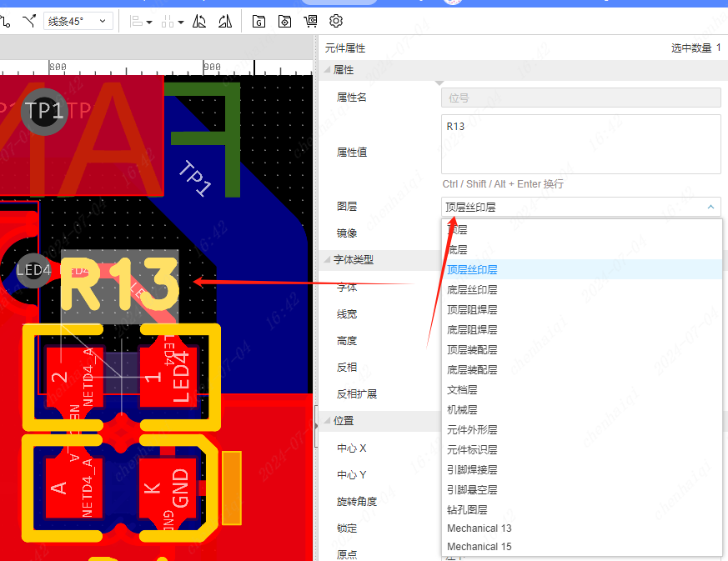Select 文档层 in the layer list
The width and height of the screenshot is (728, 561).
point(462,390)
